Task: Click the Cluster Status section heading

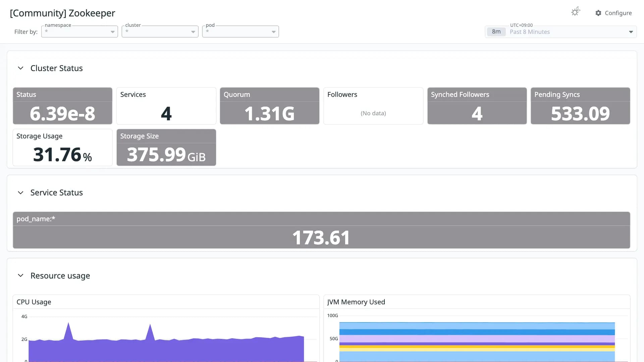Action: (56, 68)
